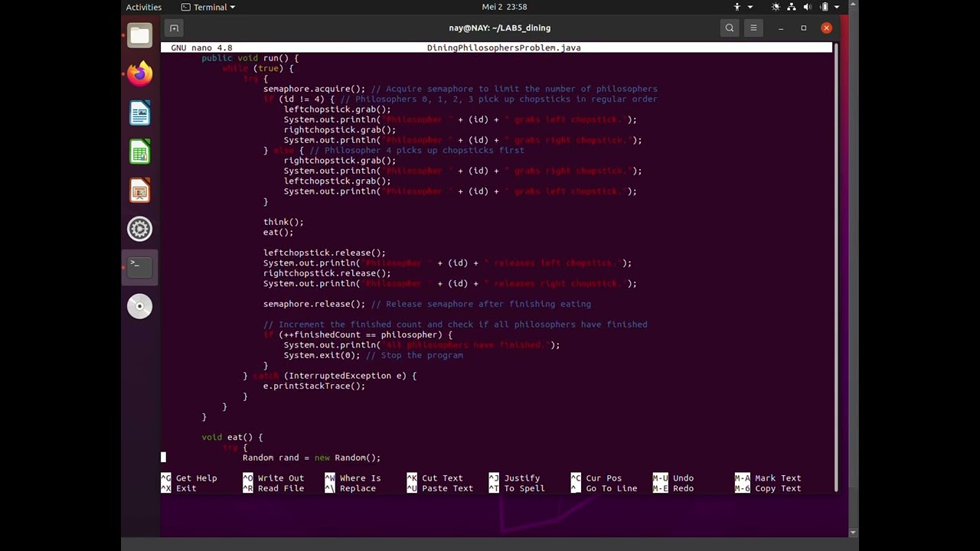
Task: Place cursor on e.printStackTrace(); line
Action: (314, 386)
